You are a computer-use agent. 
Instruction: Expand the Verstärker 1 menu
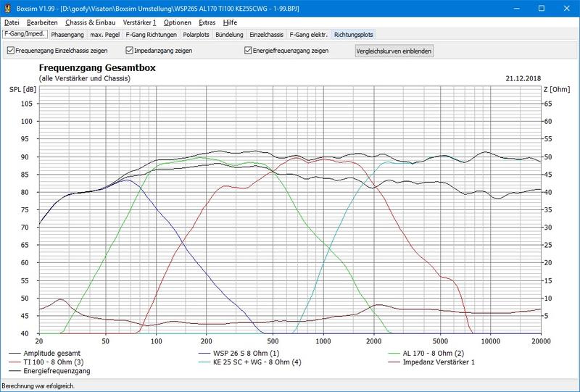coord(139,22)
